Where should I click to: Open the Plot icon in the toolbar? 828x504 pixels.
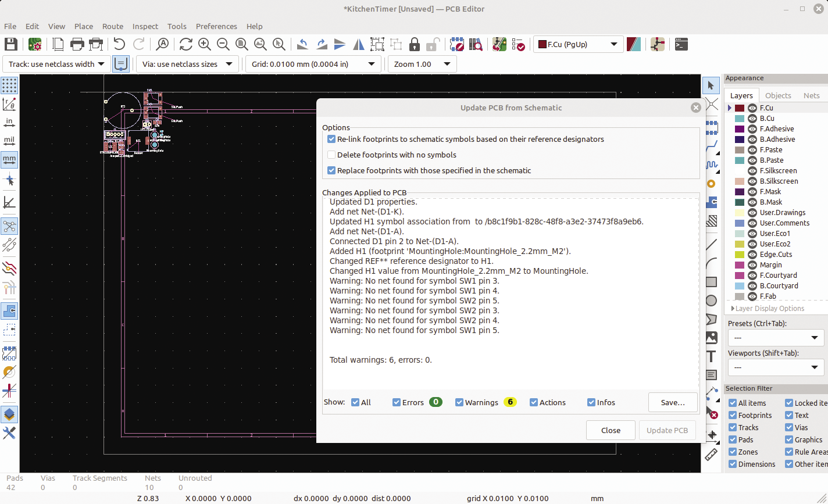(96, 44)
